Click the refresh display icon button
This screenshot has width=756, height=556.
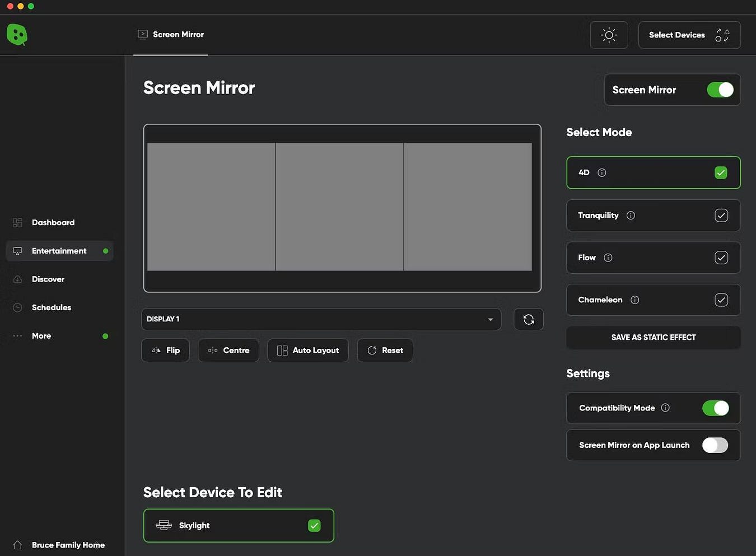coord(528,319)
